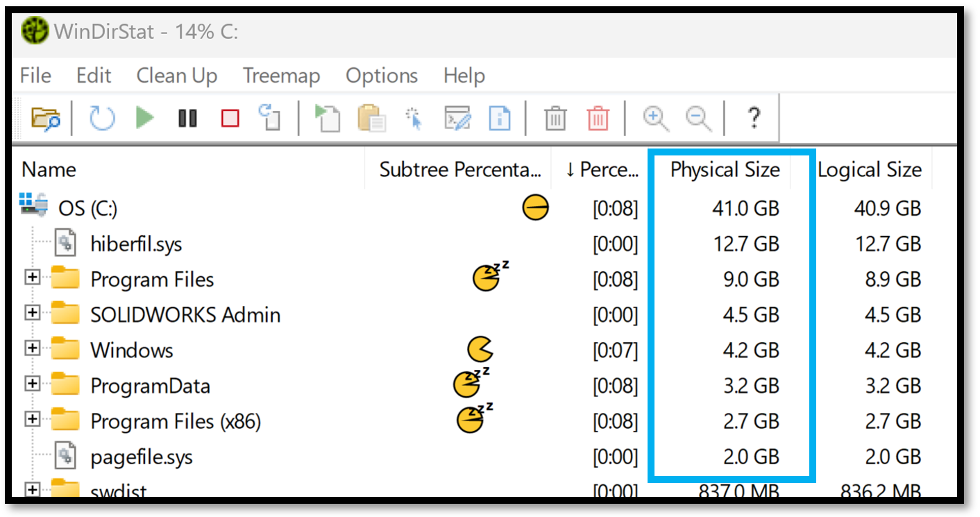Open the Treemap menu

click(x=281, y=76)
